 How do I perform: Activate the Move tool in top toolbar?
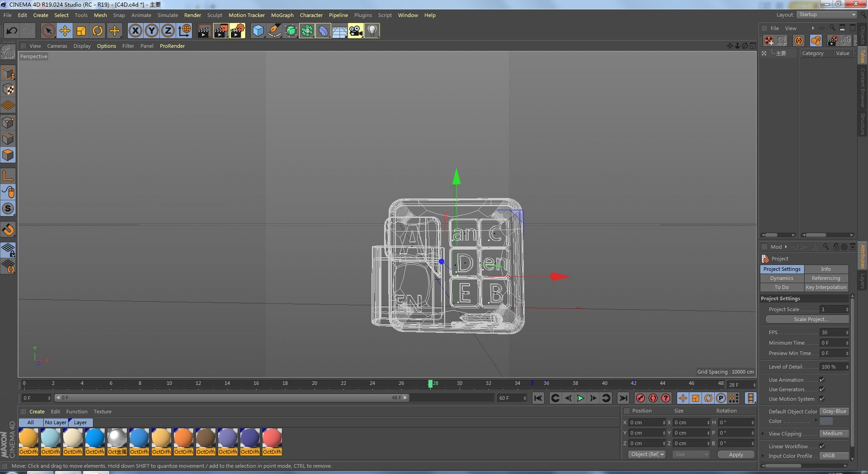pyautogui.click(x=65, y=31)
